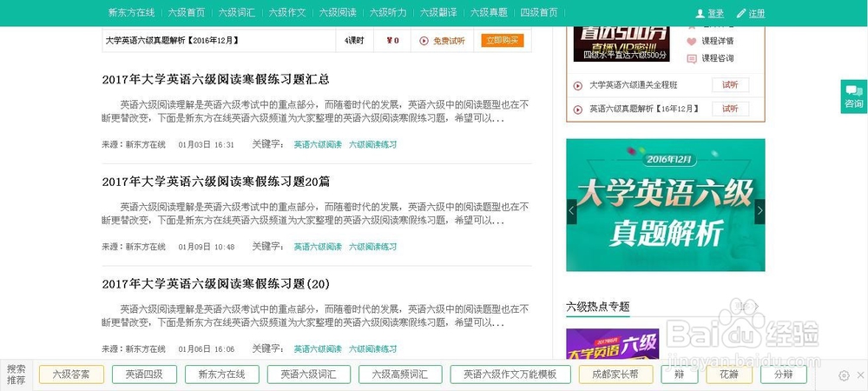Open course 大学英语六级真题解析【2016年12月】
This screenshot has height=391, width=868.
point(172,41)
